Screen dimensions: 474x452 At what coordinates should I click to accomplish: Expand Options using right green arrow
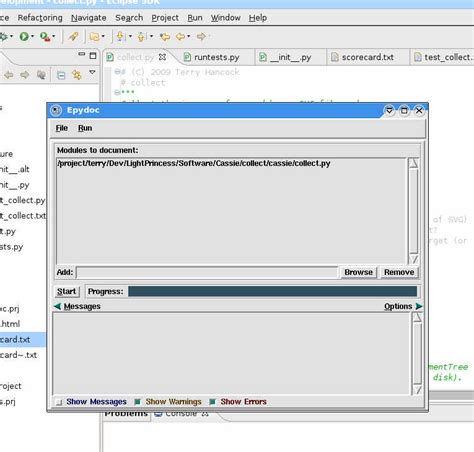pos(419,306)
